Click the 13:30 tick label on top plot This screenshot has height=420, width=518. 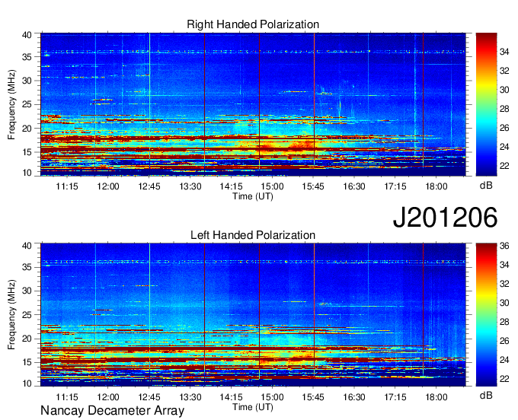tap(190, 186)
